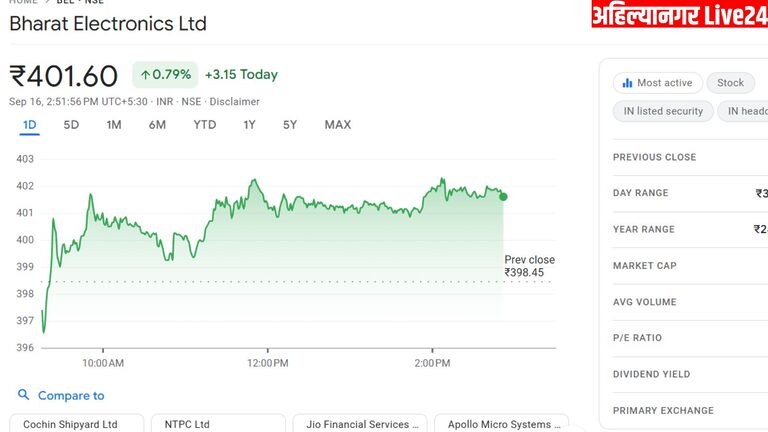Select the MAX chart range
The height and width of the screenshot is (432, 768).
click(338, 125)
